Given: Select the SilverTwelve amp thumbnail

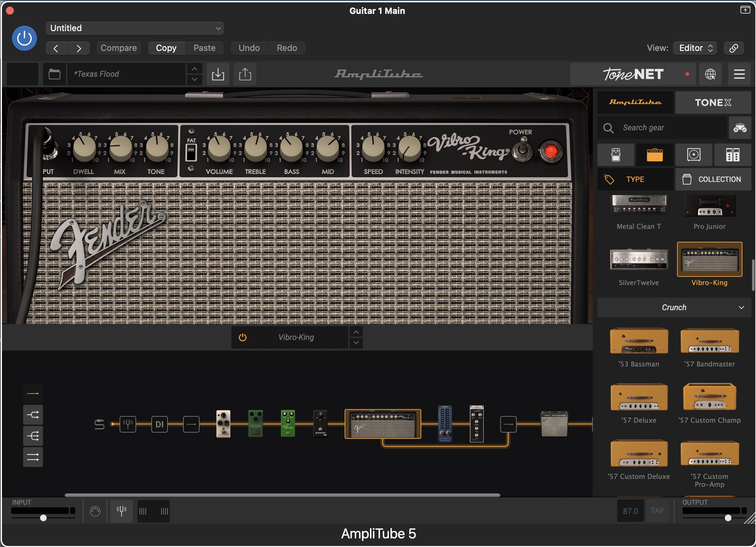Looking at the screenshot, I should click(x=639, y=260).
